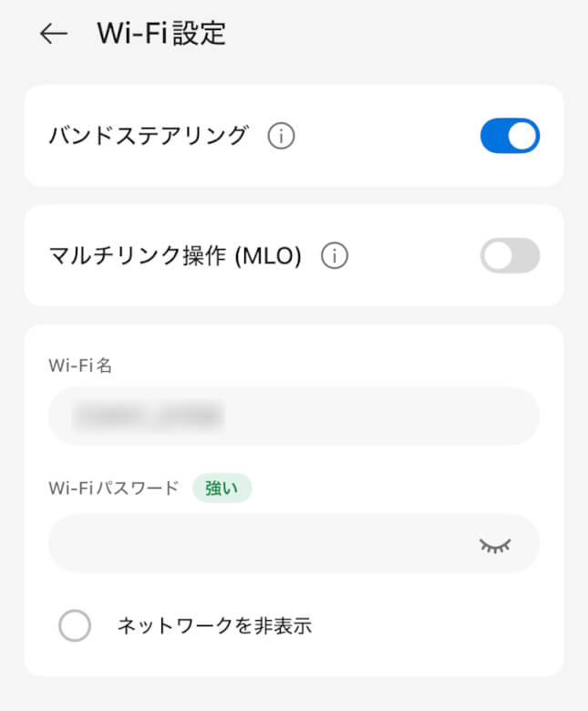Click the Wi-Fiパスワード field label

[114, 488]
